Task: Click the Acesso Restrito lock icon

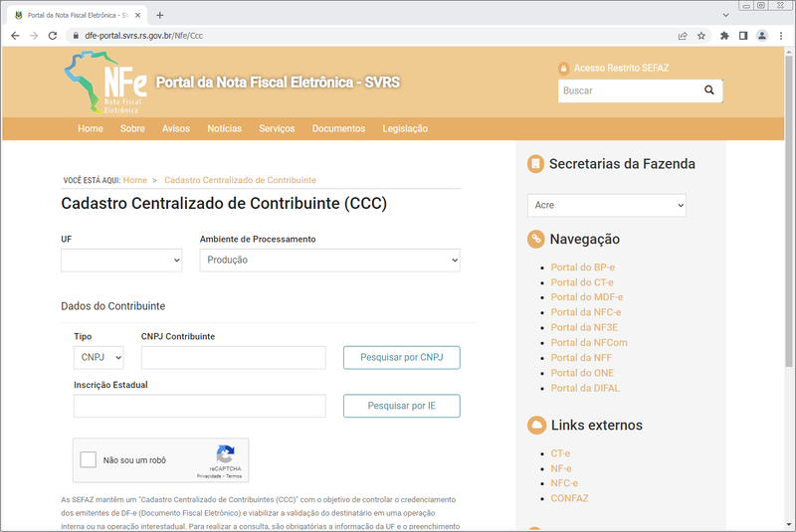Action: (x=563, y=69)
